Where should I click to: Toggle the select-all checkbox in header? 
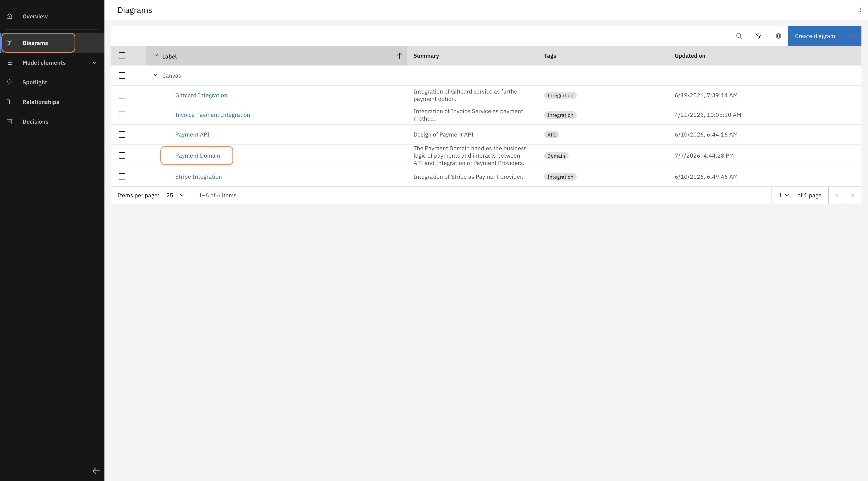point(122,56)
